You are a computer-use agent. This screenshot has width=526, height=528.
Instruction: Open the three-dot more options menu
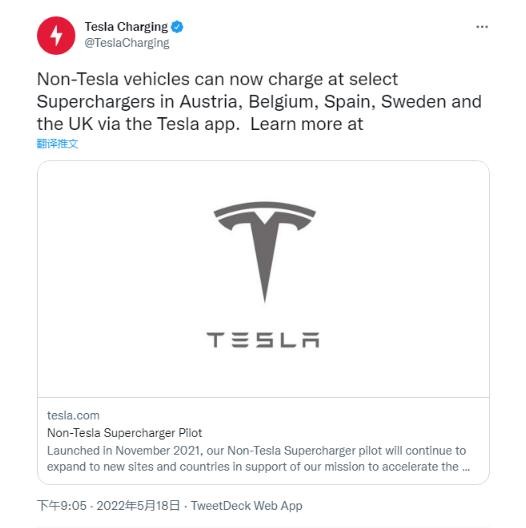(x=482, y=27)
